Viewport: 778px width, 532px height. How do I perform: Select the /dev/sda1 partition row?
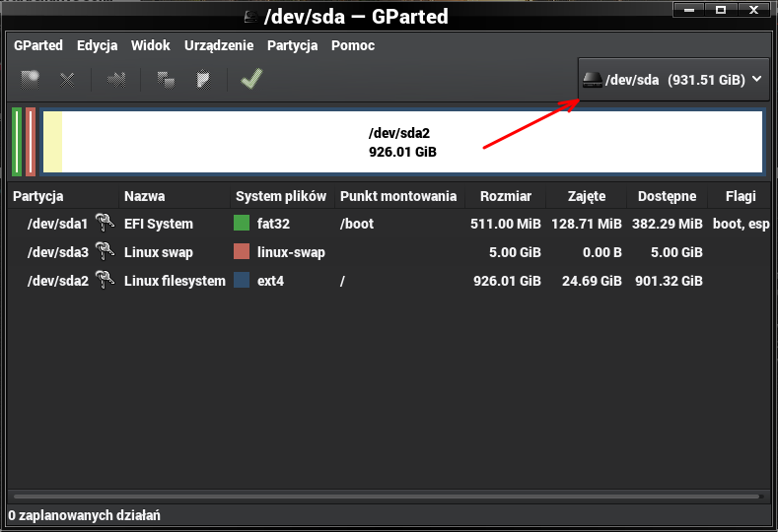(389, 223)
